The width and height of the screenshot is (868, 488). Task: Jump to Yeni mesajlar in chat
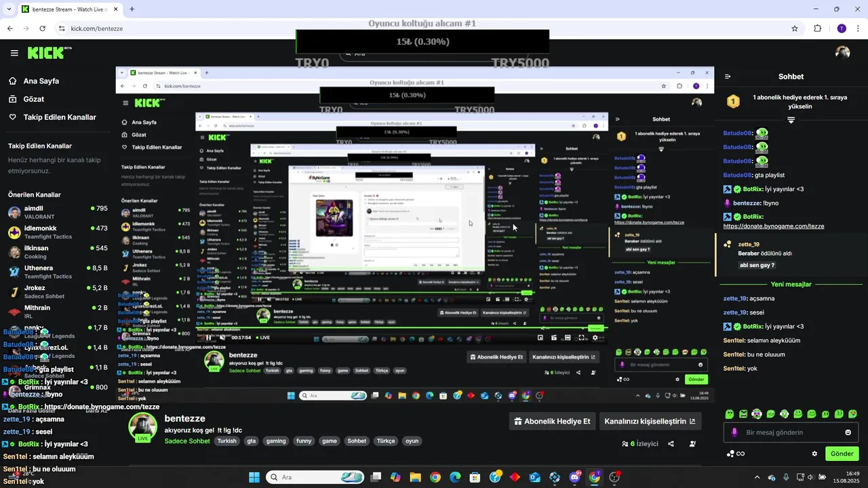791,285
